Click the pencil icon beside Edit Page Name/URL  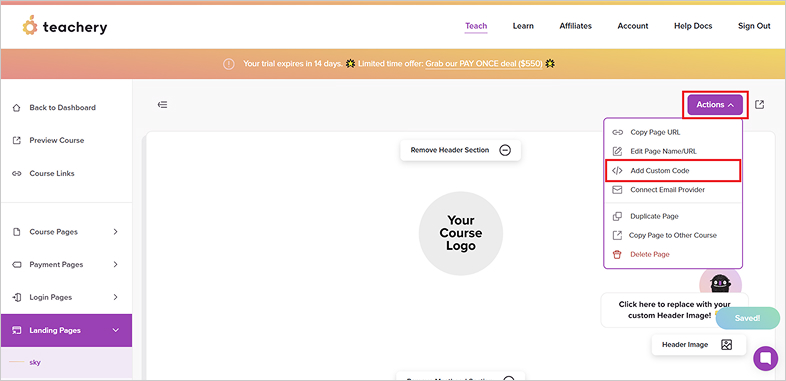tap(618, 151)
